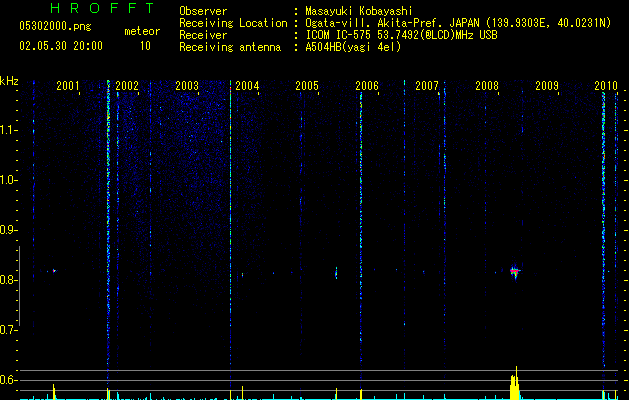Click the tall yellow intensity peak below 2008 echo
This screenshot has height=400, width=629.
515,383
